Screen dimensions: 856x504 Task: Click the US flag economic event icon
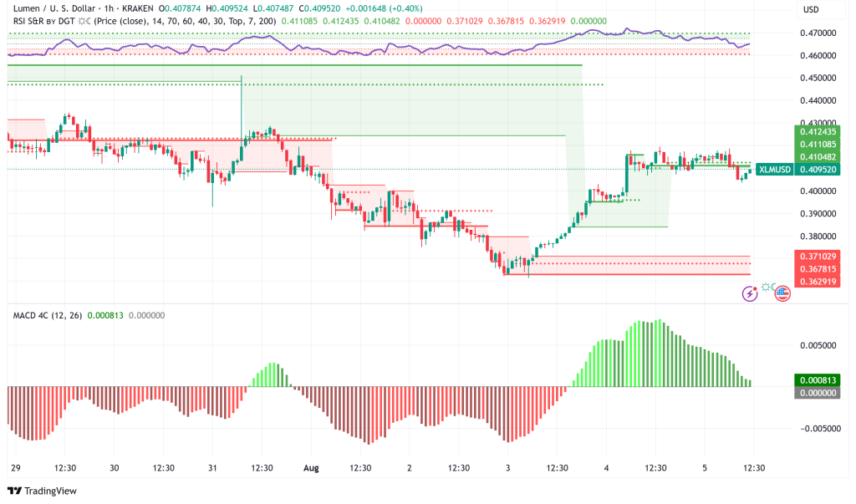(782, 293)
